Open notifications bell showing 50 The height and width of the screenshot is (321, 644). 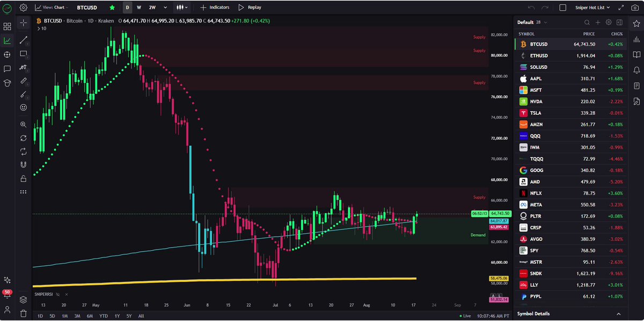[8, 294]
